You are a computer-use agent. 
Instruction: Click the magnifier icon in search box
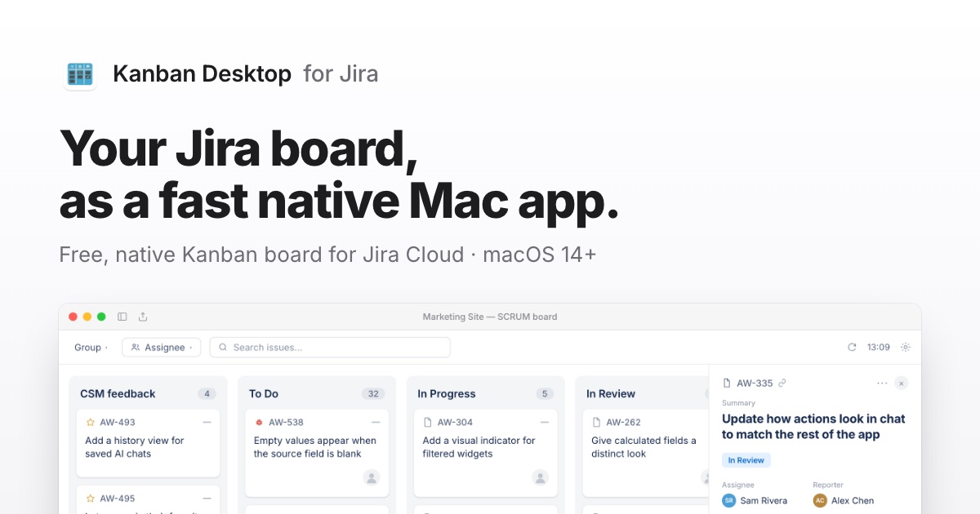223,348
